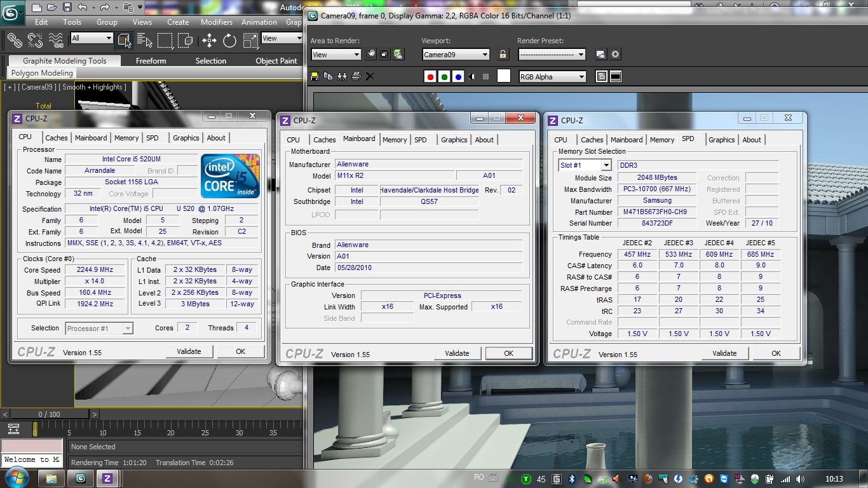Toggle blue channel in render window

458,77
